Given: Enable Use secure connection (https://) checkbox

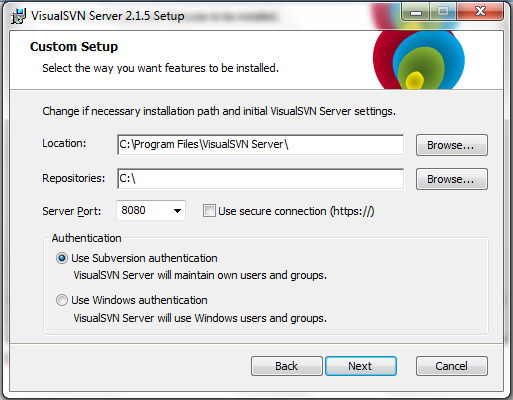Looking at the screenshot, I should (209, 211).
